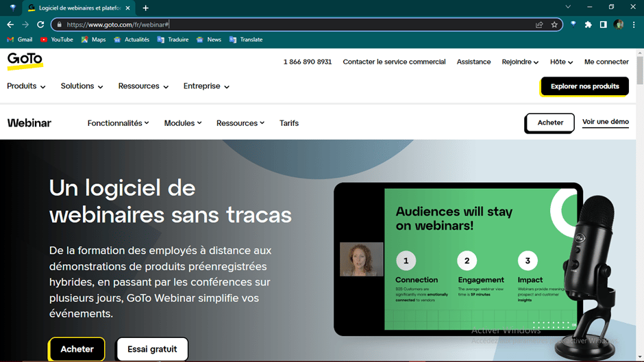Click the extension icon beside the bookmark star
Image resolution: width=644 pixels, height=362 pixels.
click(573, 25)
